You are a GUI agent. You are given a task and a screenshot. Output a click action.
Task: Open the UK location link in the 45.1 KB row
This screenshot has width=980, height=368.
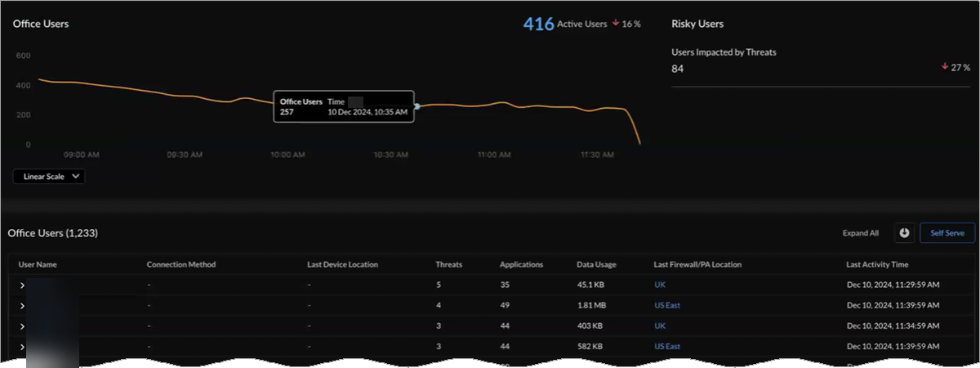pos(660,285)
